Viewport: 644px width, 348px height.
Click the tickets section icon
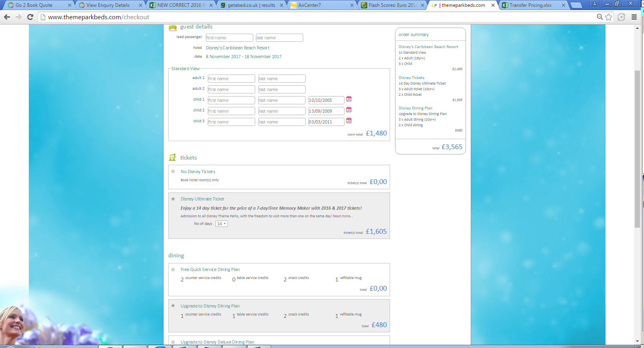click(173, 158)
